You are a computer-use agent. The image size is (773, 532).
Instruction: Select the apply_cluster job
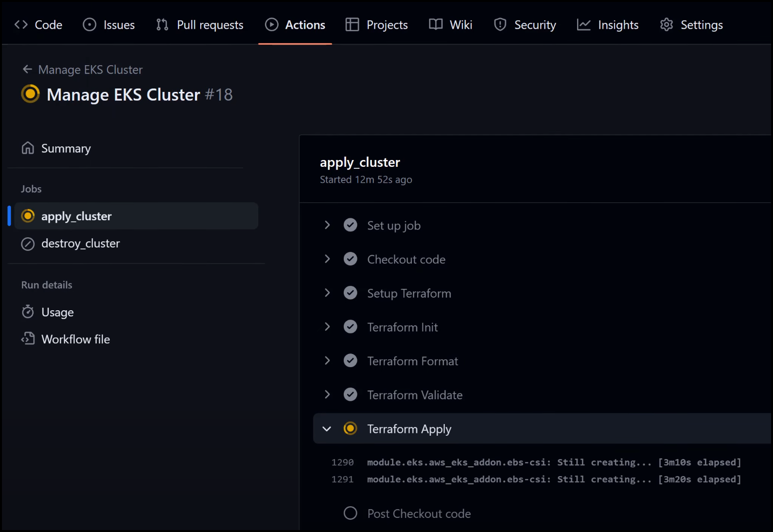coord(136,216)
